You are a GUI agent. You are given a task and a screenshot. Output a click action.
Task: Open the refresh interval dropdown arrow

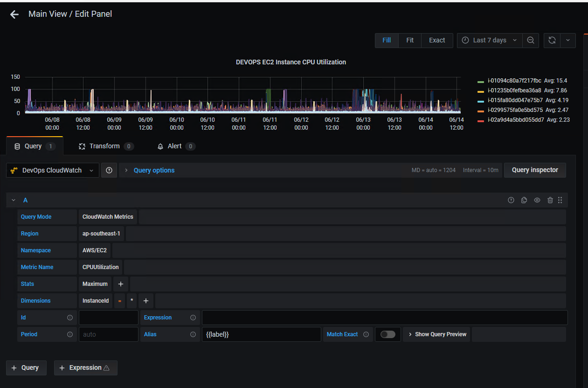[568, 41]
